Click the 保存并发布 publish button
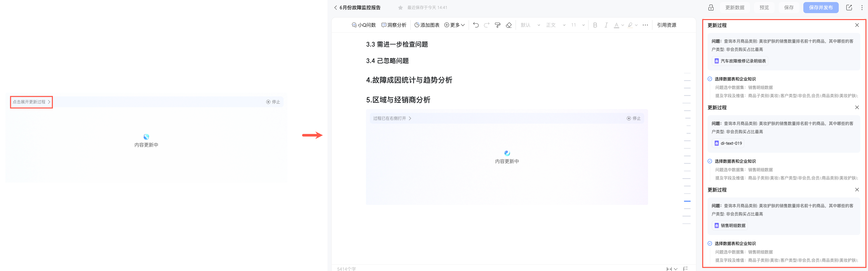 coord(821,7)
